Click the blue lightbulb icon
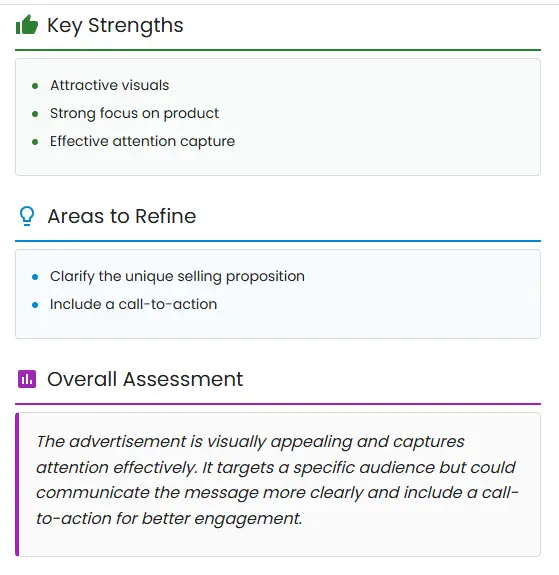The image size is (559, 575). point(27,216)
